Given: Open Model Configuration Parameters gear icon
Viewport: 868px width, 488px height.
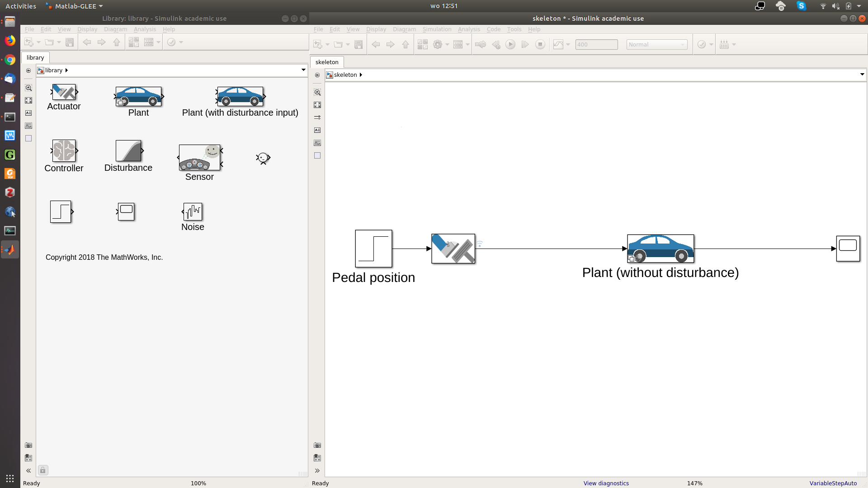Looking at the screenshot, I should coord(438,44).
